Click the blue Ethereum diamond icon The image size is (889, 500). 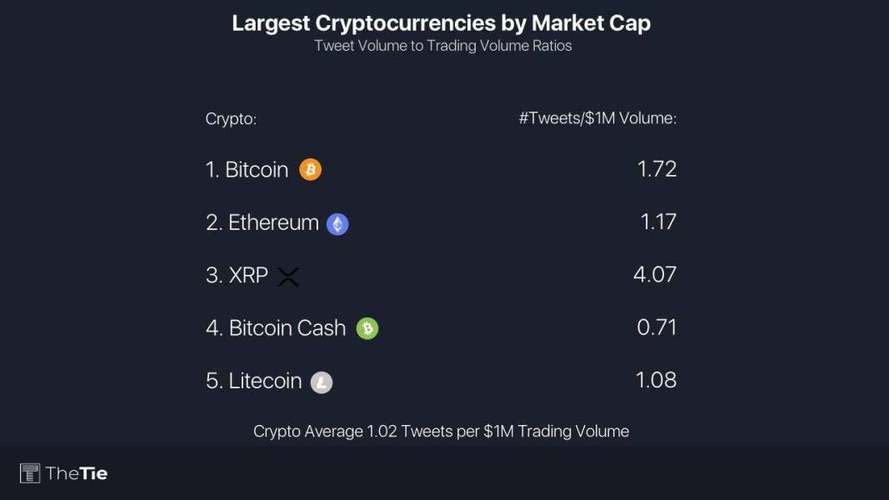tap(338, 224)
